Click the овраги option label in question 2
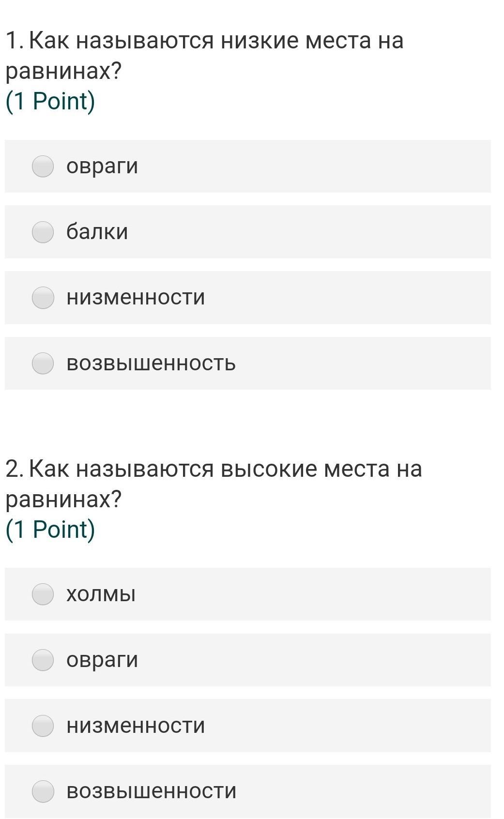 click(x=102, y=660)
